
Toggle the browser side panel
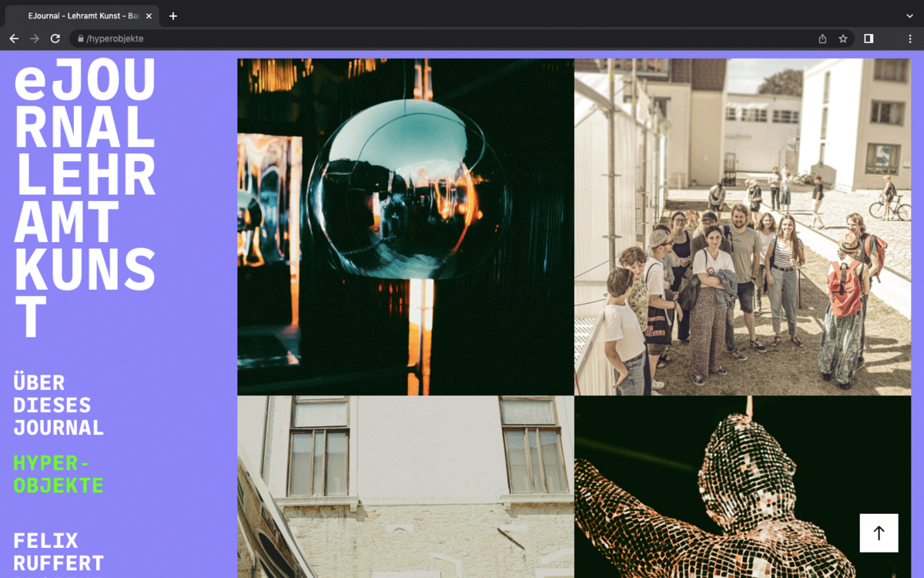pyautogui.click(x=869, y=39)
